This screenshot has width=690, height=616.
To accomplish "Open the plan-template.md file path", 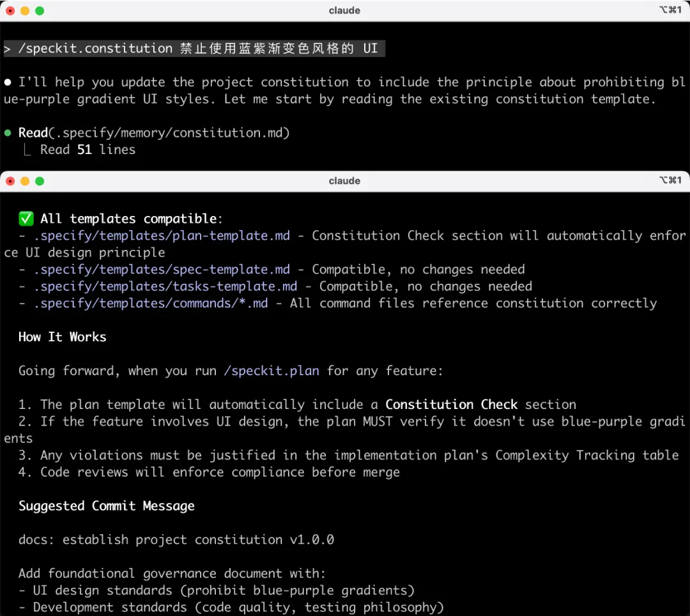I will 162,236.
